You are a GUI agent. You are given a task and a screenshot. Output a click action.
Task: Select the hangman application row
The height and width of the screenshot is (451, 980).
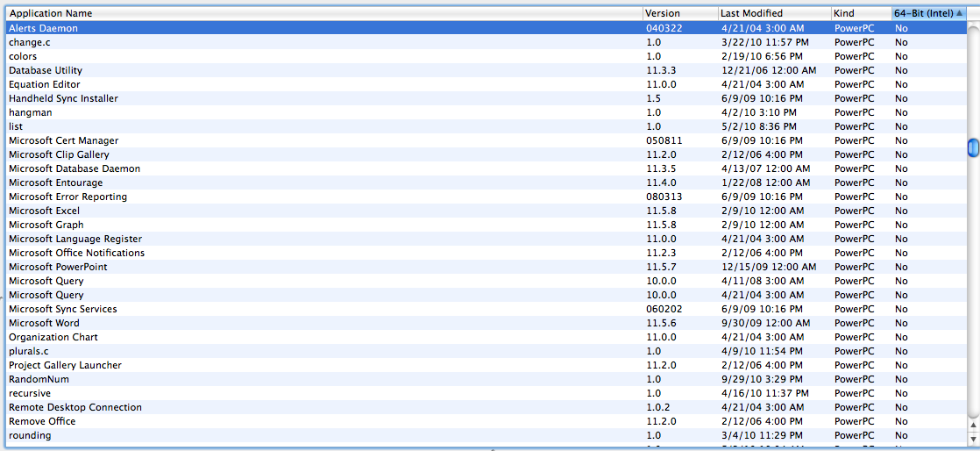tap(486, 112)
